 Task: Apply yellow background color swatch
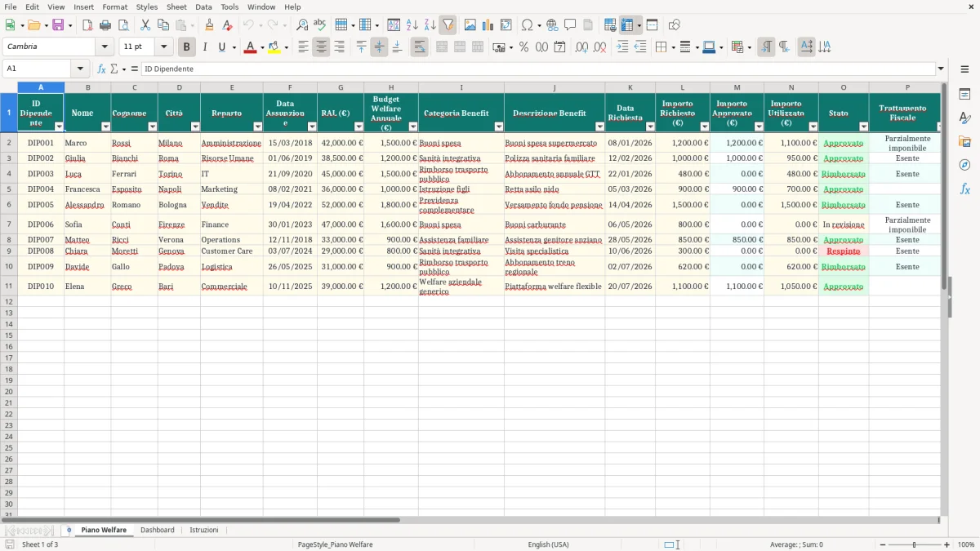[274, 47]
